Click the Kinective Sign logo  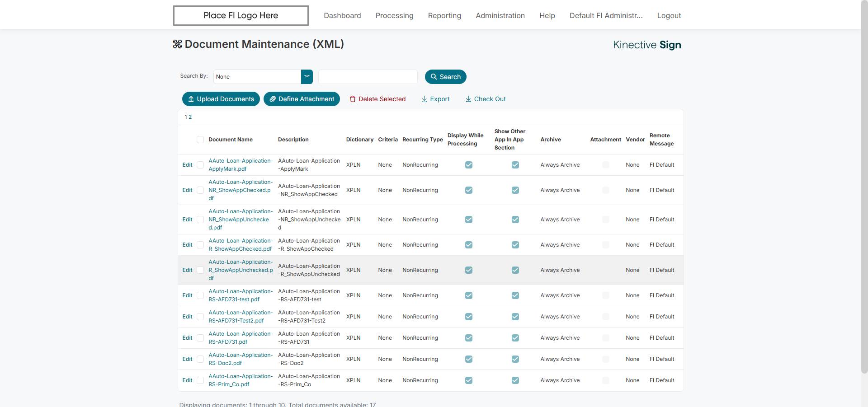[646, 45]
